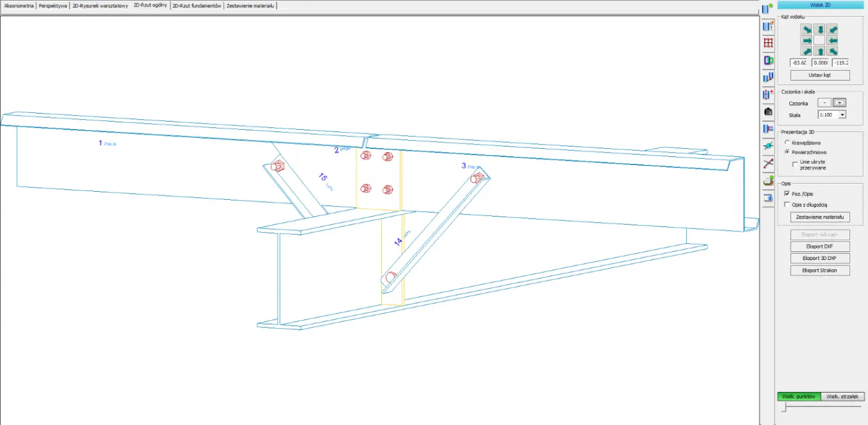Click the camera icon in vertical toolbar
868x425 pixels.
[x=768, y=112]
